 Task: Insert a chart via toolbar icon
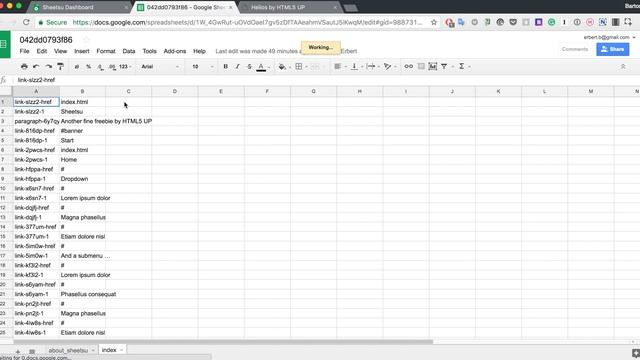(433, 67)
